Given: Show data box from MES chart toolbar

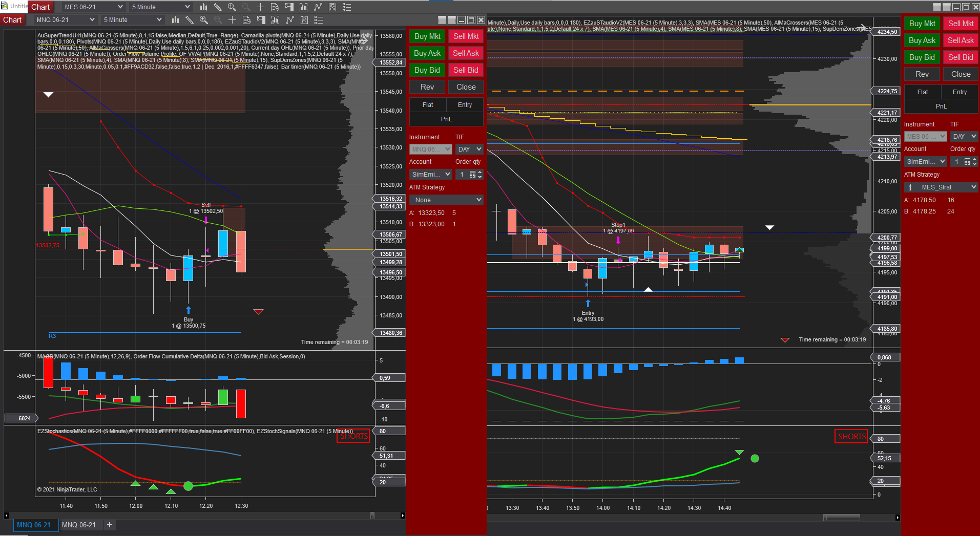Looking at the screenshot, I should [x=275, y=7].
